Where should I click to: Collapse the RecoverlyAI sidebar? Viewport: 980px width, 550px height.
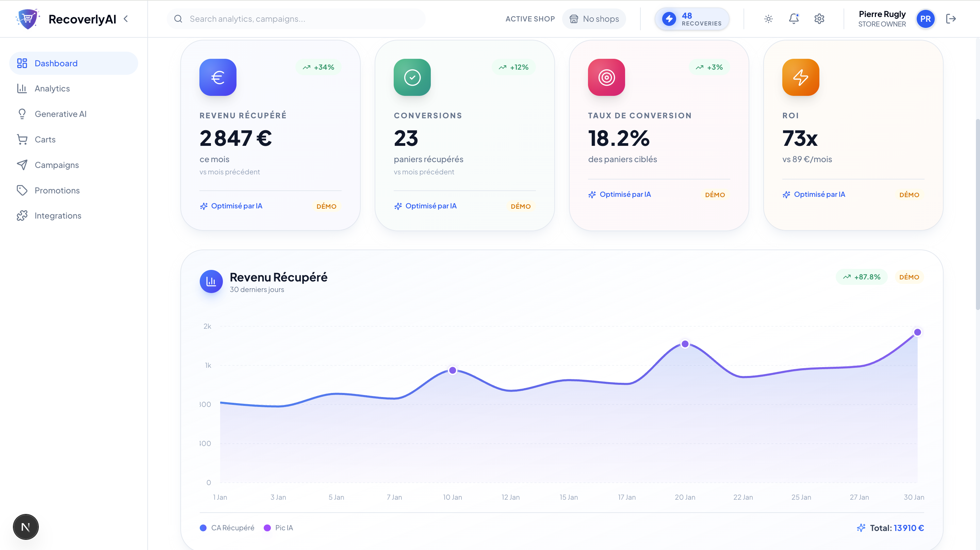click(x=126, y=19)
